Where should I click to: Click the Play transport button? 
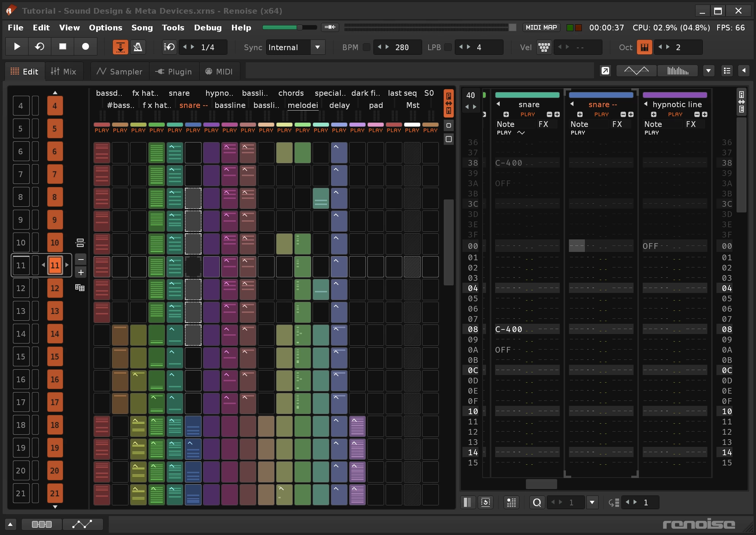pyautogui.click(x=17, y=47)
